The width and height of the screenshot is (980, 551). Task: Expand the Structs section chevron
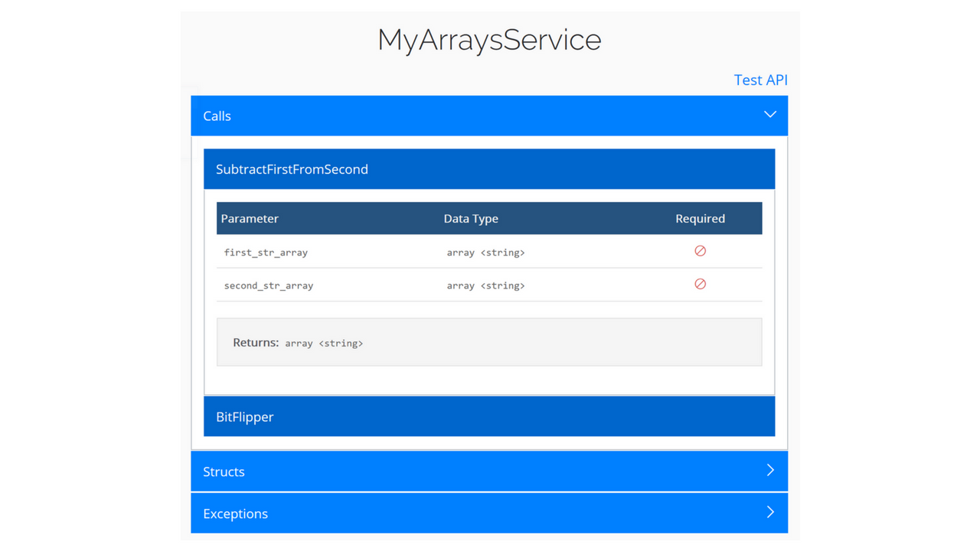[770, 471]
